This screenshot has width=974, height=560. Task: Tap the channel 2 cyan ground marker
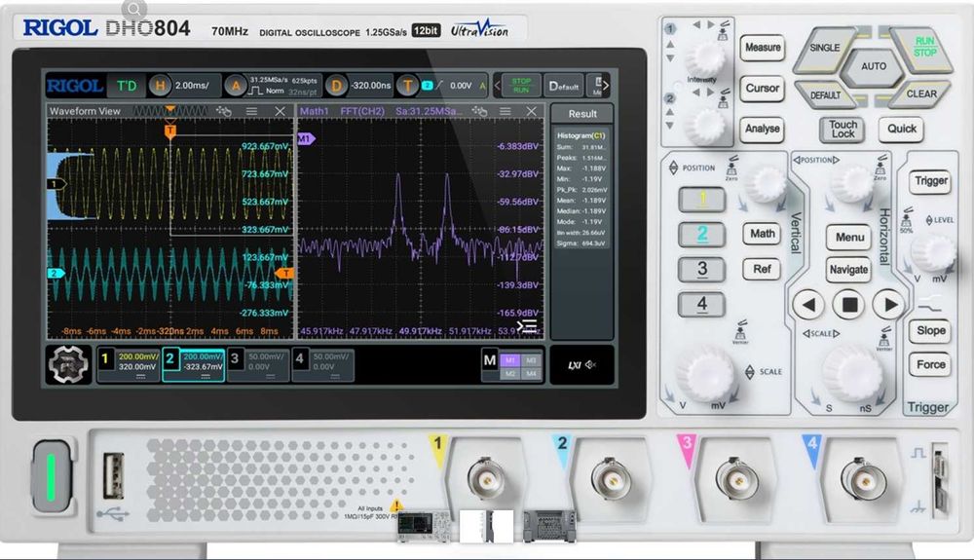click(x=56, y=273)
